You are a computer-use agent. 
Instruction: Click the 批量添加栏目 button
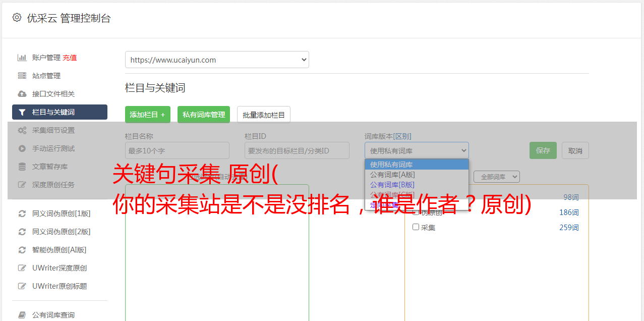[264, 115]
